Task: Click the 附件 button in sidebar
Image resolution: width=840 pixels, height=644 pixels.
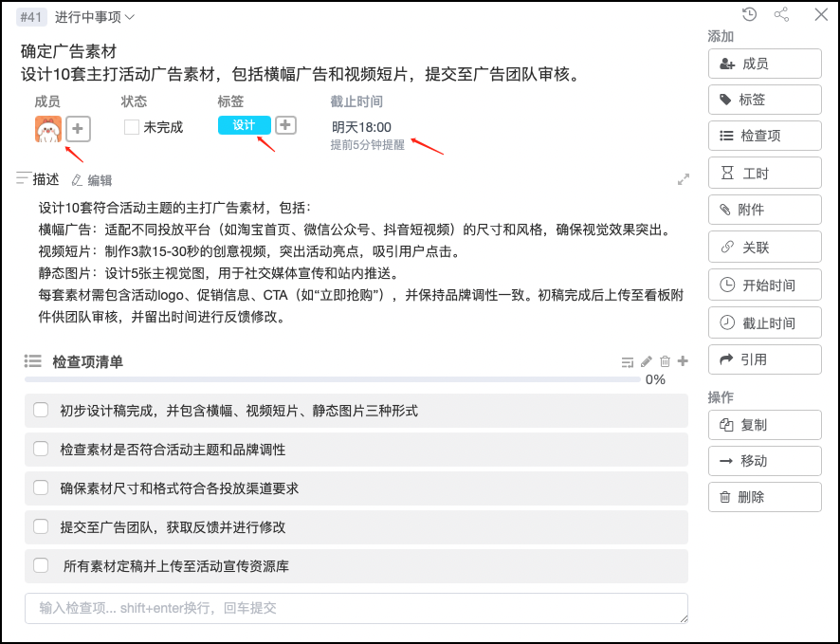Action: pyautogui.click(x=764, y=210)
